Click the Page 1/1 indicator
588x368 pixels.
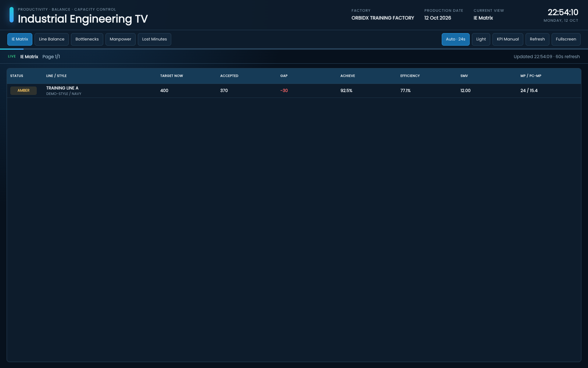click(51, 57)
